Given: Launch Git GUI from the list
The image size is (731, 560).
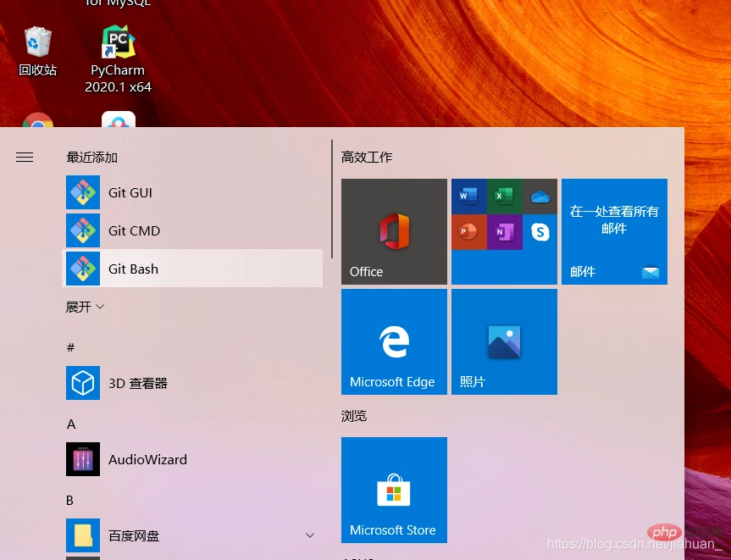Looking at the screenshot, I should [193, 192].
